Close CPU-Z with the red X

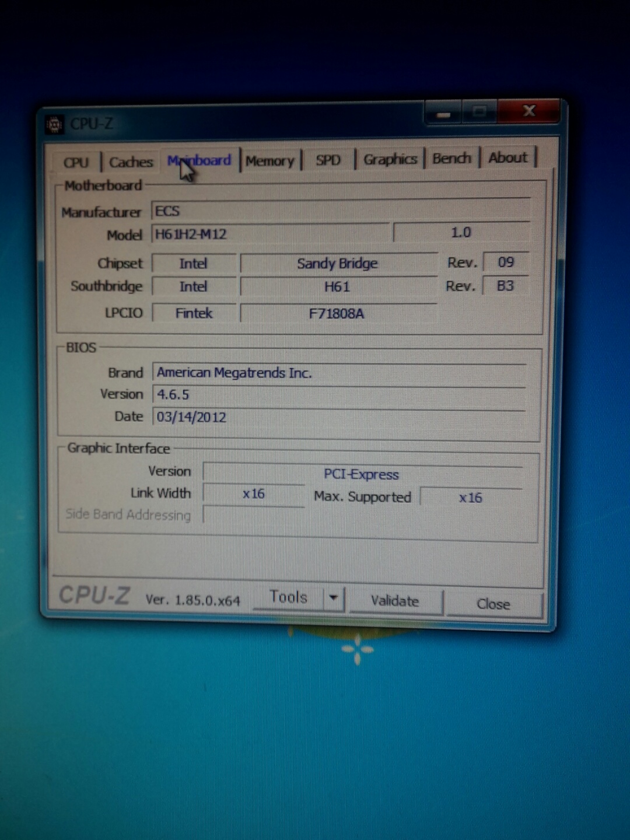click(529, 111)
